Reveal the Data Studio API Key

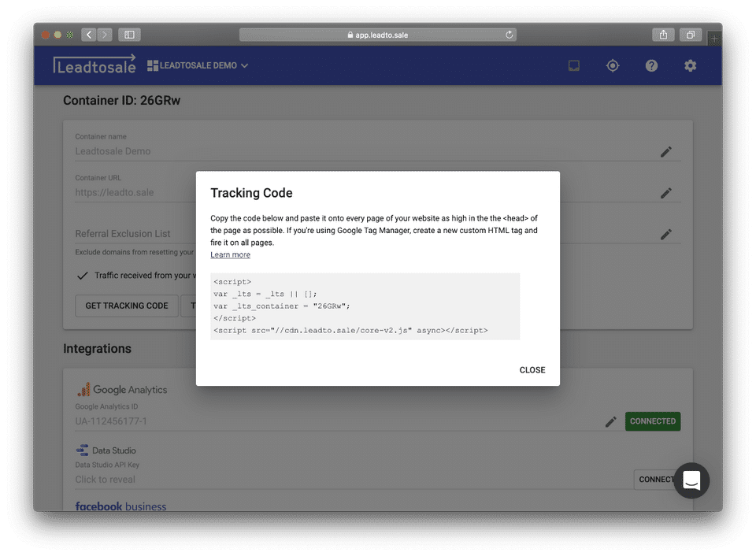(105, 480)
